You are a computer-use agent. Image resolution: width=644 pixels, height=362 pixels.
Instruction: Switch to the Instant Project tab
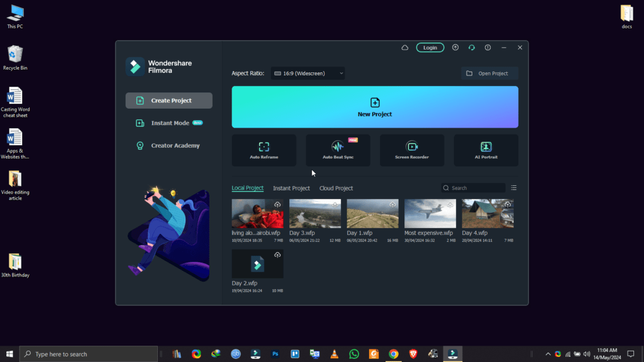point(291,188)
